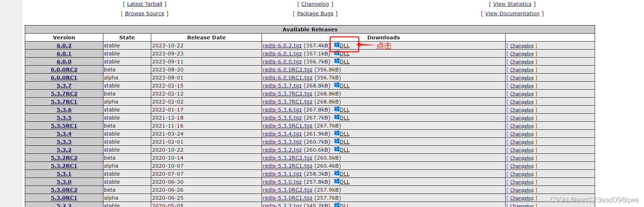View Changelog for version 5.3.4 row

[x=522, y=134]
